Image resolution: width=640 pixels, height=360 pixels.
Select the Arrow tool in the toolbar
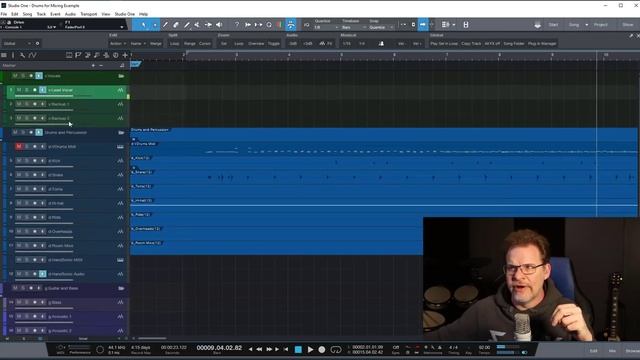point(144,25)
